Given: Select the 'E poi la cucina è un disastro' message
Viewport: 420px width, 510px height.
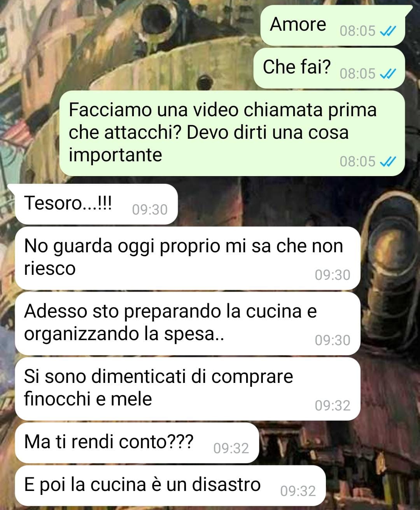Looking at the screenshot, I should point(170,486).
